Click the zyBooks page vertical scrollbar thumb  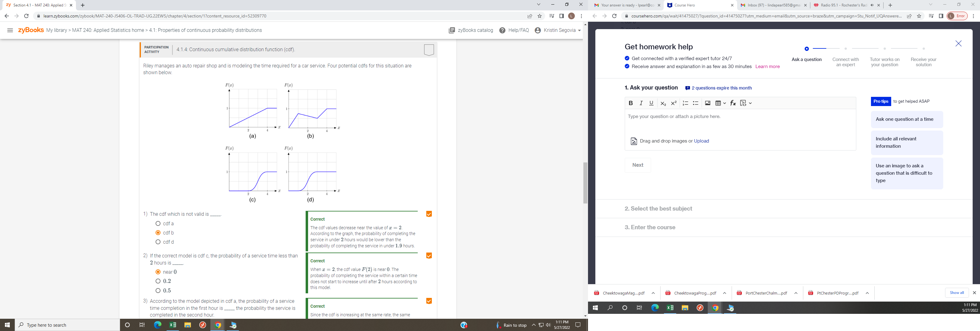(585, 183)
